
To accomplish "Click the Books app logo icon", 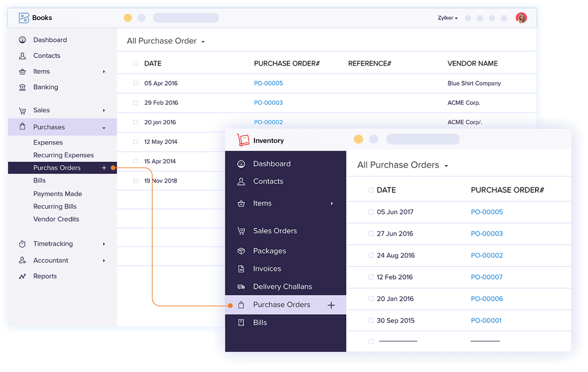I will [x=24, y=18].
